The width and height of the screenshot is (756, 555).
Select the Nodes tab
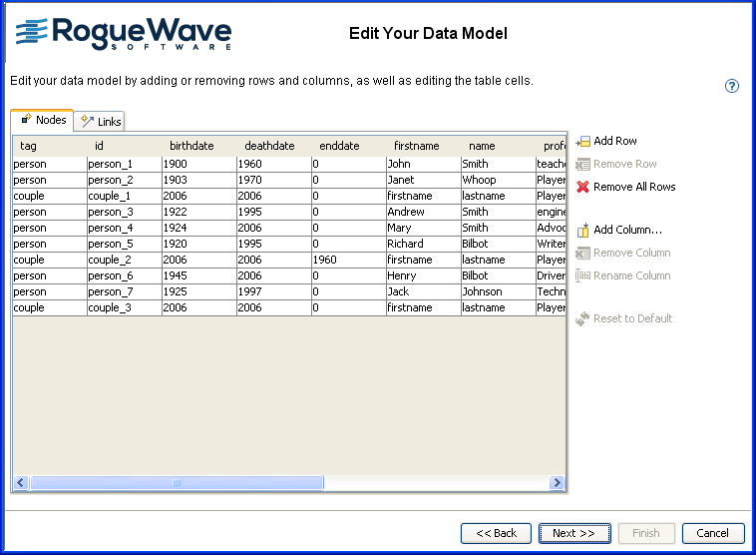click(x=43, y=120)
